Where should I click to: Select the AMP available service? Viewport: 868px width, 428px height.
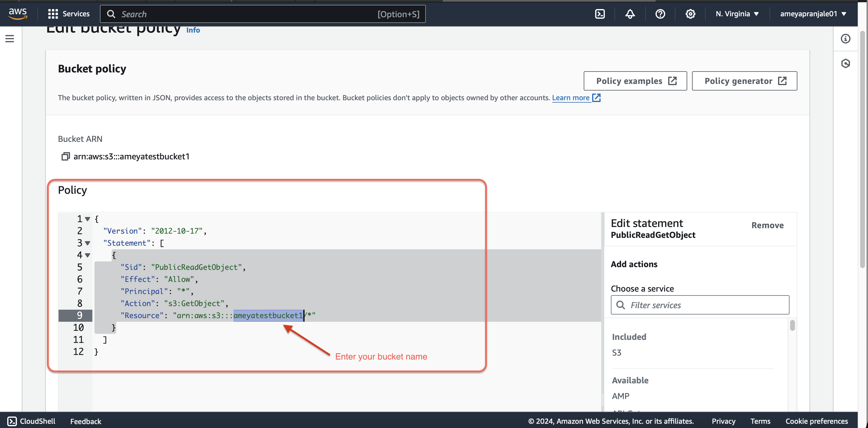point(620,396)
